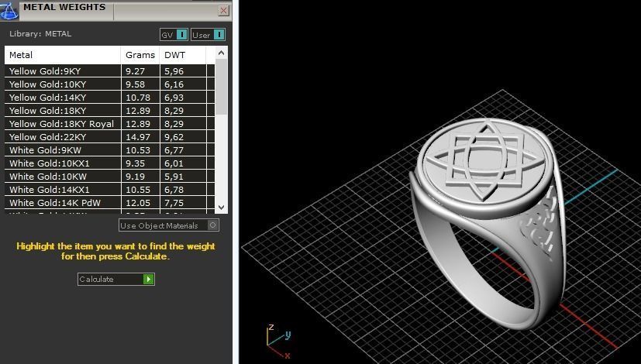Click grams value 9.27
Screen dimensions: 641x364
pyautogui.click(x=136, y=71)
